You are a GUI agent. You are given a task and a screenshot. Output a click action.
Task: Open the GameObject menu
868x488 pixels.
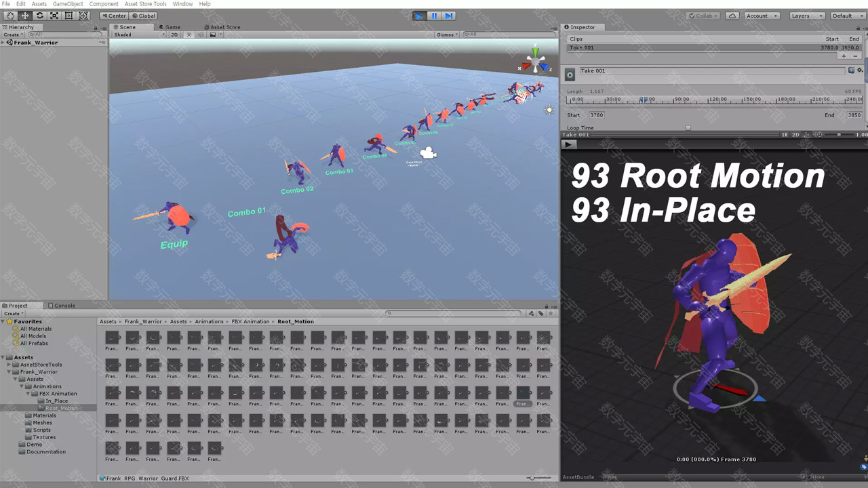68,4
